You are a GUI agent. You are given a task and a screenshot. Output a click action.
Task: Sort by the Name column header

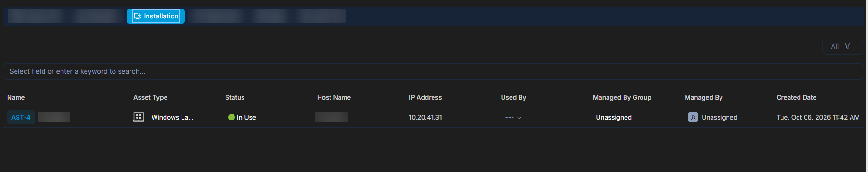16,97
